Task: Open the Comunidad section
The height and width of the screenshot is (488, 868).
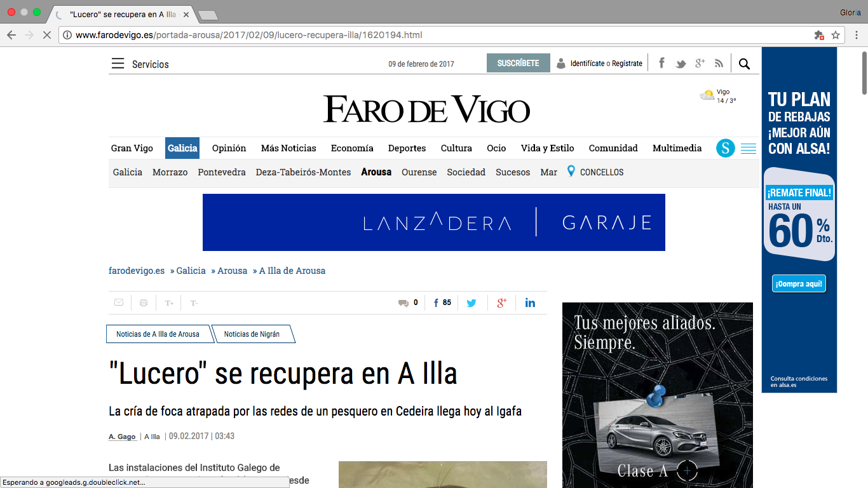Action: pos(613,148)
